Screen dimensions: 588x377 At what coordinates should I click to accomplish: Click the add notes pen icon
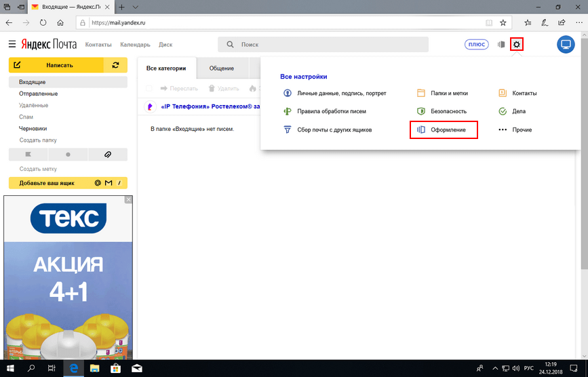(x=545, y=23)
